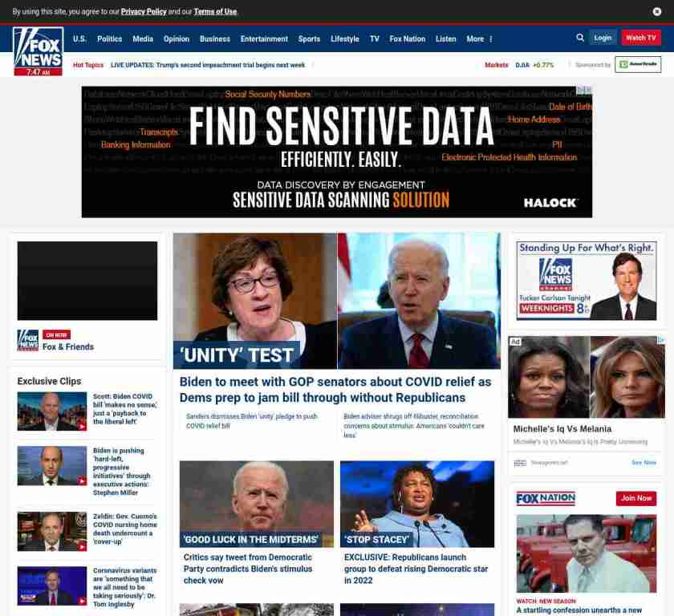The width and height of the screenshot is (674, 616).
Task: Click the ad info icon on HALOCK banner
Action: [584, 90]
